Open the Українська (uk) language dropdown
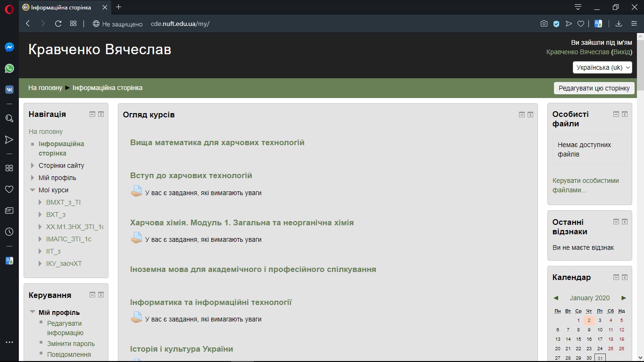 (602, 67)
